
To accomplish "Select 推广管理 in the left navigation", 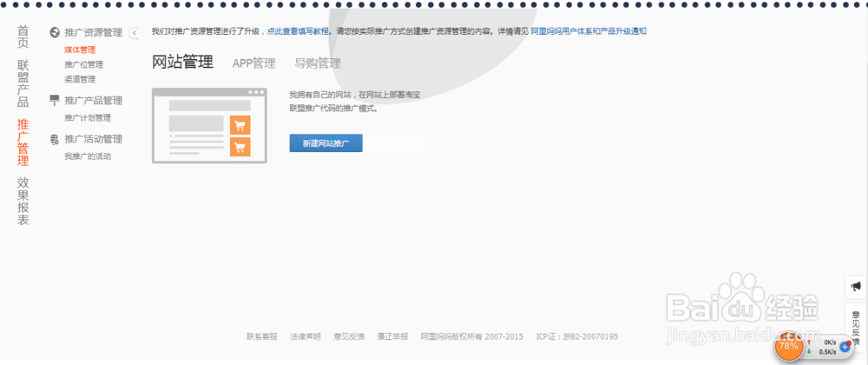I will 23,143.
